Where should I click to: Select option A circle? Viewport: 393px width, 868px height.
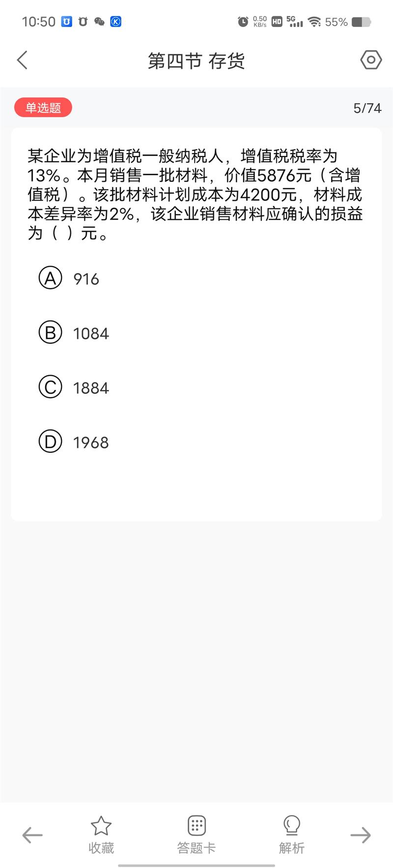tap(51, 278)
